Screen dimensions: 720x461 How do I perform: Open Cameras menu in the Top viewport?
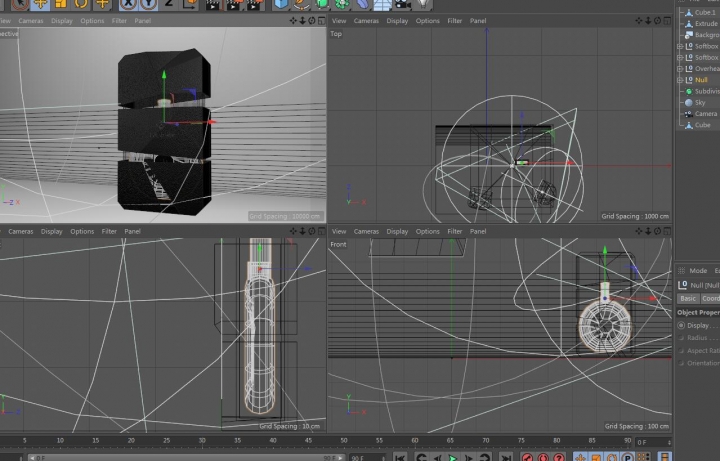pyautogui.click(x=366, y=20)
